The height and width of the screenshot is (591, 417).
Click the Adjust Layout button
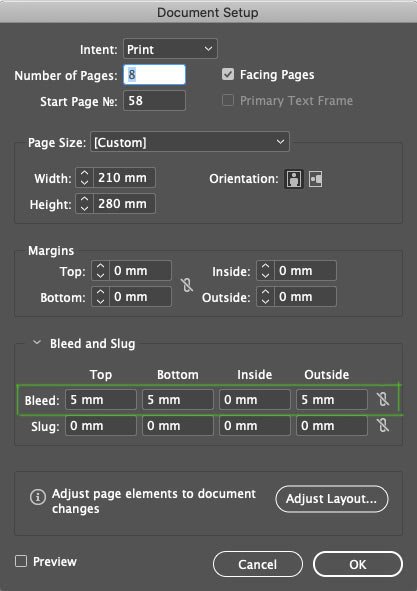332,499
